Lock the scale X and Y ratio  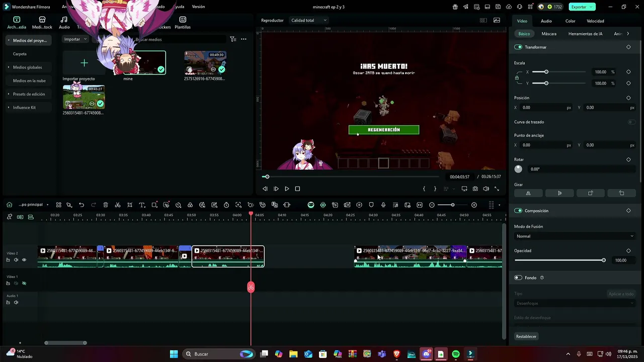517,78
